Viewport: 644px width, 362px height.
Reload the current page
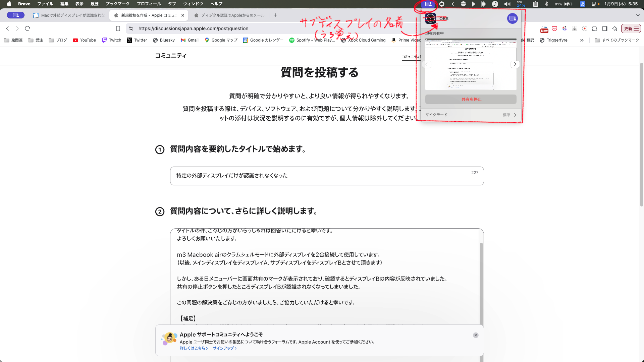pos(28,28)
